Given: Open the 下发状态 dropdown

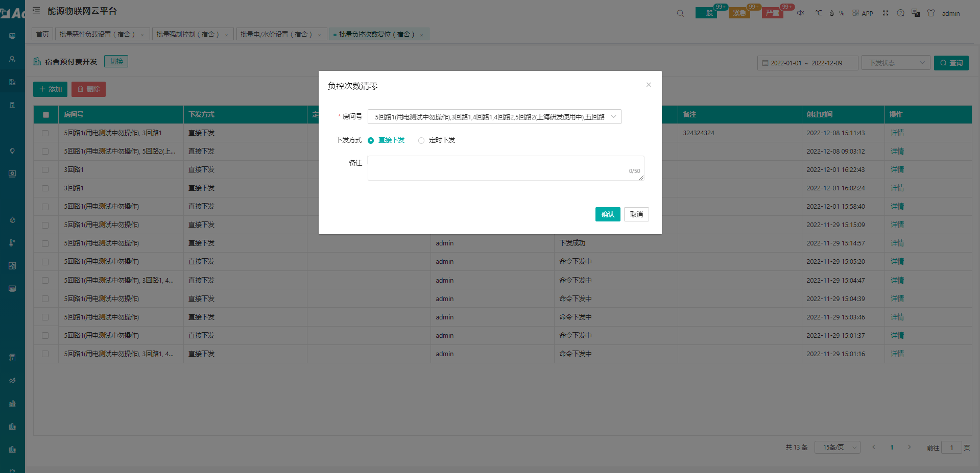Looking at the screenshot, I should (x=896, y=63).
